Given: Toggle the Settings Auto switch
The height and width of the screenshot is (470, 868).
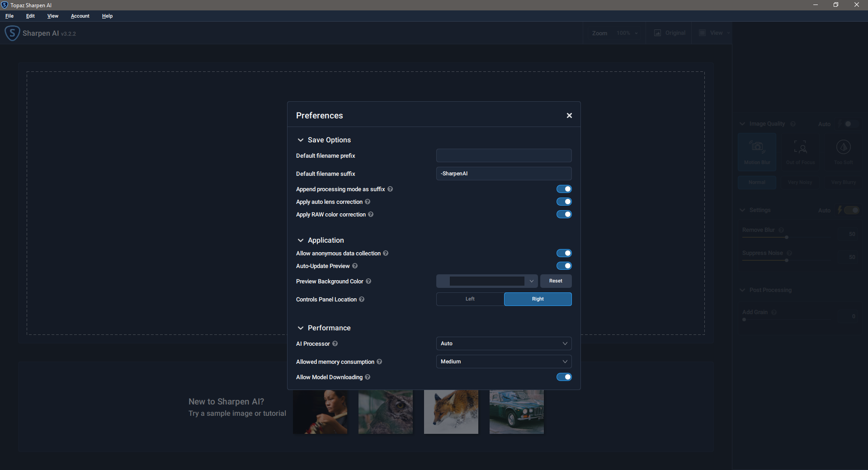Looking at the screenshot, I should tap(852, 210).
